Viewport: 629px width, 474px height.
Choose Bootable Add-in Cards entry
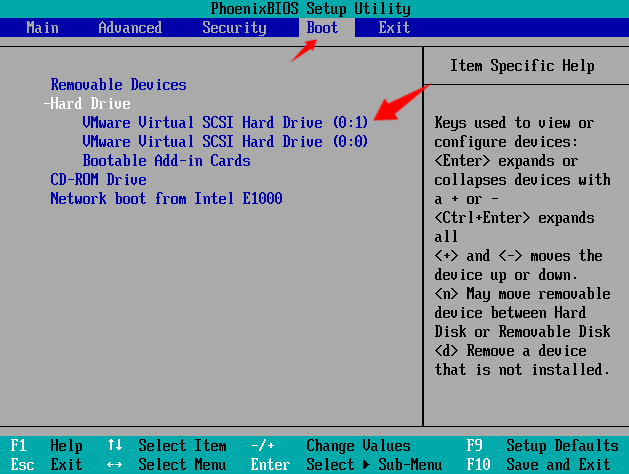coord(166,160)
